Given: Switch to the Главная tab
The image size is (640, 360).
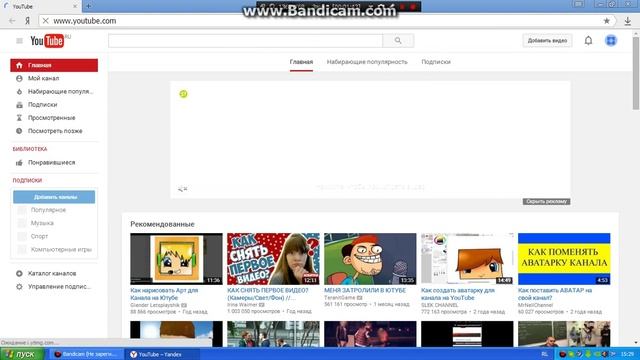Looking at the screenshot, I should [x=301, y=62].
